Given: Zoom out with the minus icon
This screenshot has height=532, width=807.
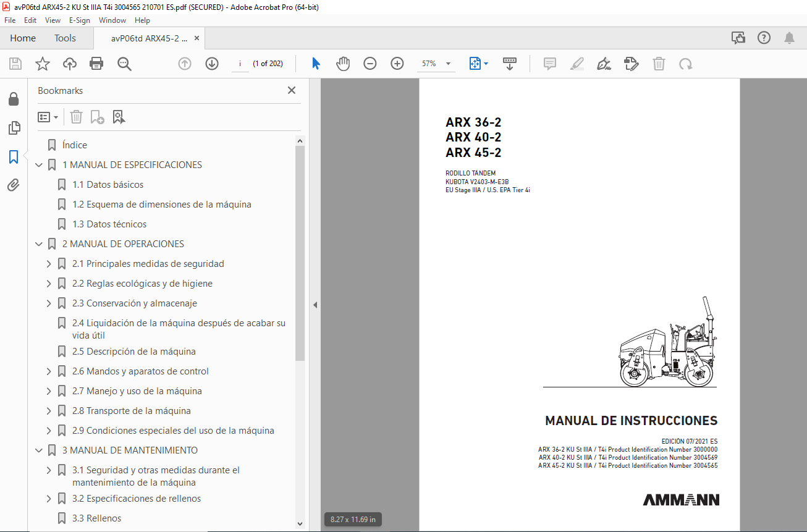Looking at the screenshot, I should pyautogui.click(x=370, y=64).
